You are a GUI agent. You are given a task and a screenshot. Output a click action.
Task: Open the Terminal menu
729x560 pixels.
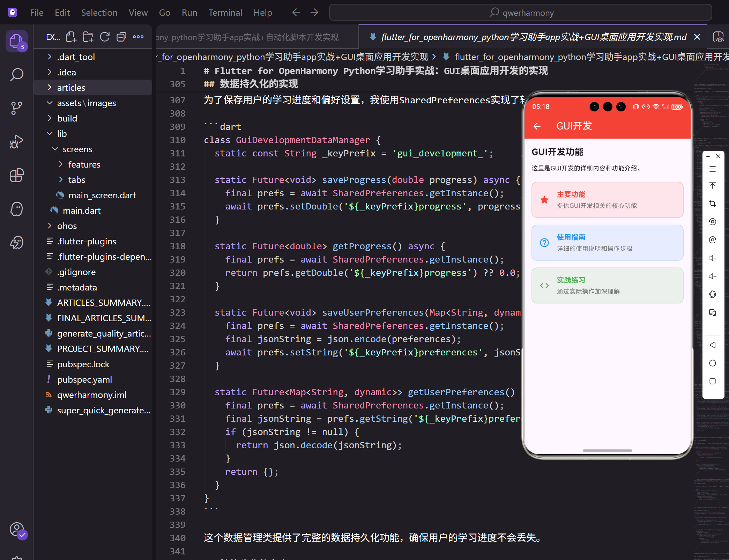225,13
